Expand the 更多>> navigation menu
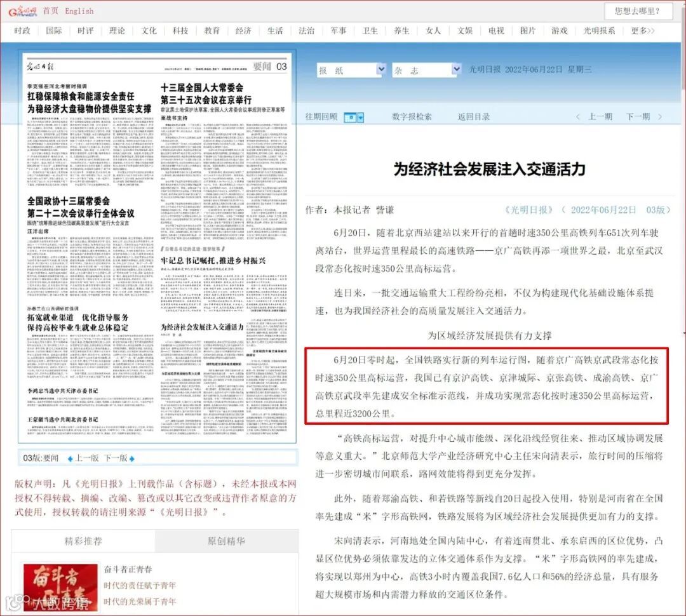686x616 pixels. pyautogui.click(x=643, y=30)
